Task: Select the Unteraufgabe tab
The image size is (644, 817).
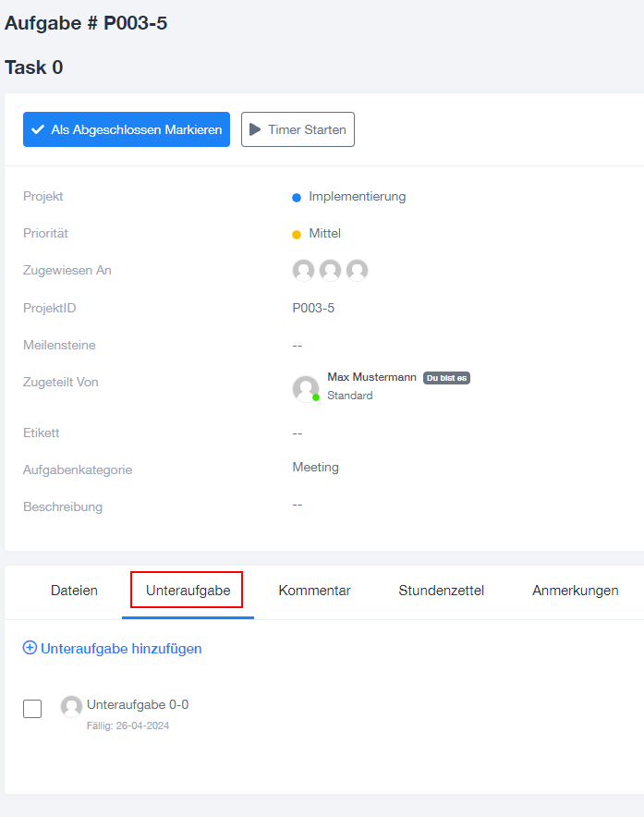Action: point(188,591)
